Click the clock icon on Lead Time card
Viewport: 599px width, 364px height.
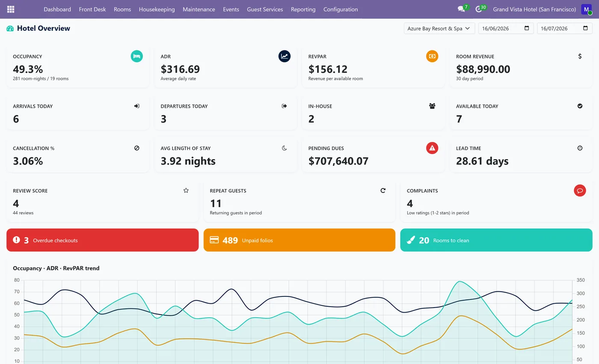[x=580, y=148]
